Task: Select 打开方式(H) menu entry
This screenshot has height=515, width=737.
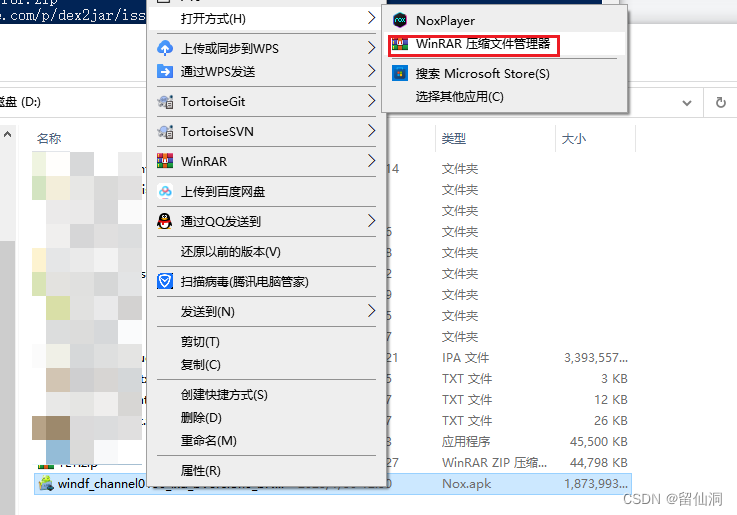Action: 266,19
